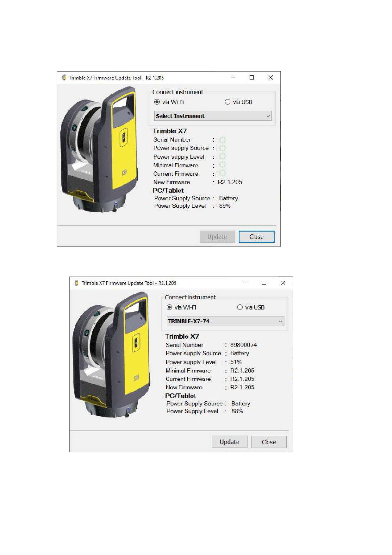Click the loading spinner beside Serial Number
392x555 pixels.
pos(222,140)
